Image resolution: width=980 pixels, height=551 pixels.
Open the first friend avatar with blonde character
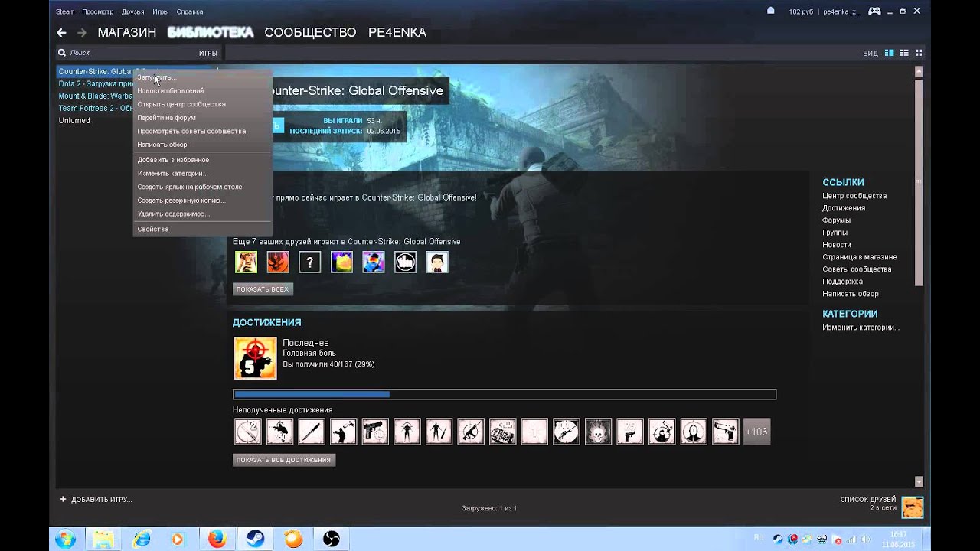[x=246, y=262]
